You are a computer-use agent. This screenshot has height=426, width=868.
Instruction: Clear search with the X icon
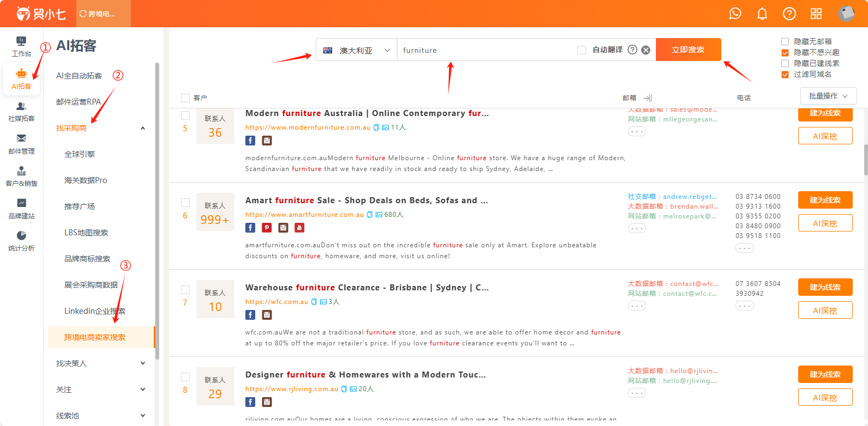pos(646,50)
